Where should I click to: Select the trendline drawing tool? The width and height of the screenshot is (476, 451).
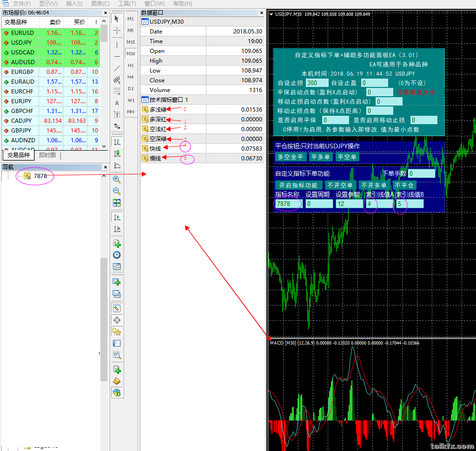[x=117, y=68]
